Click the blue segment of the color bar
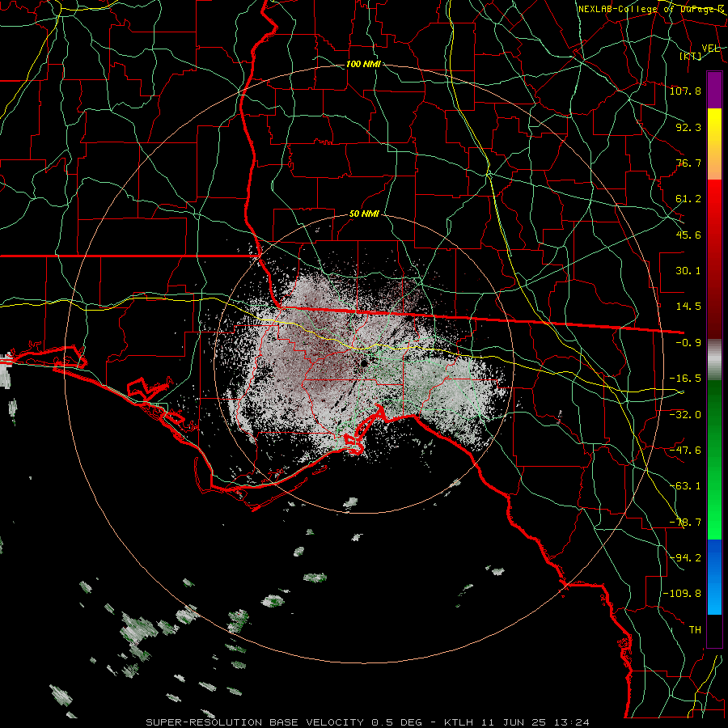 pyautogui.click(x=714, y=577)
